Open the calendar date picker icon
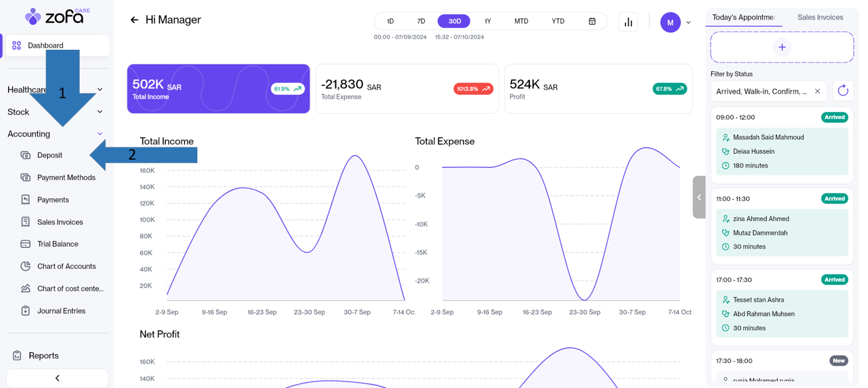The image size is (868, 388). pos(592,21)
